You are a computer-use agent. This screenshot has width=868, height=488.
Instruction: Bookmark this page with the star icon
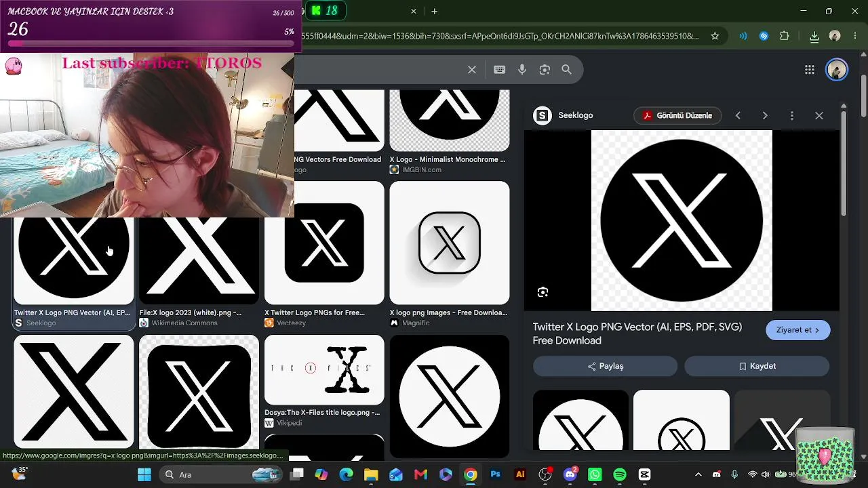point(715,36)
